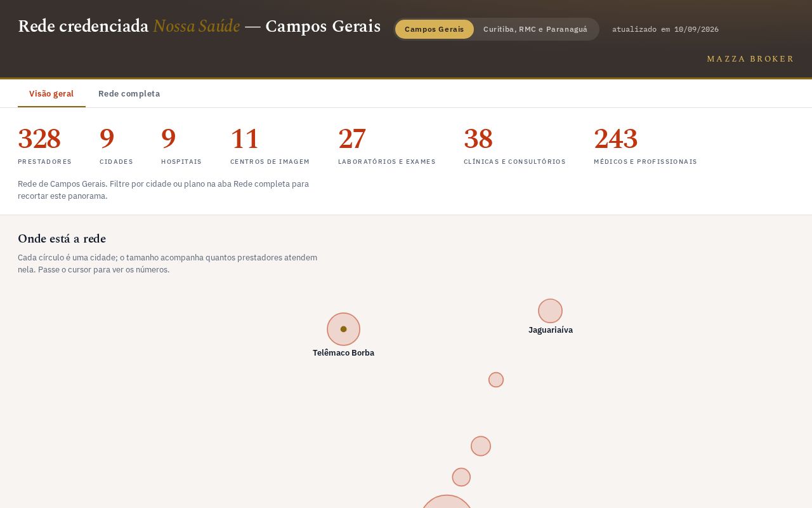Click the 'atualizado em 10/09/2026' date text
Image resolution: width=812 pixels, height=508 pixels.
pyautogui.click(x=665, y=29)
